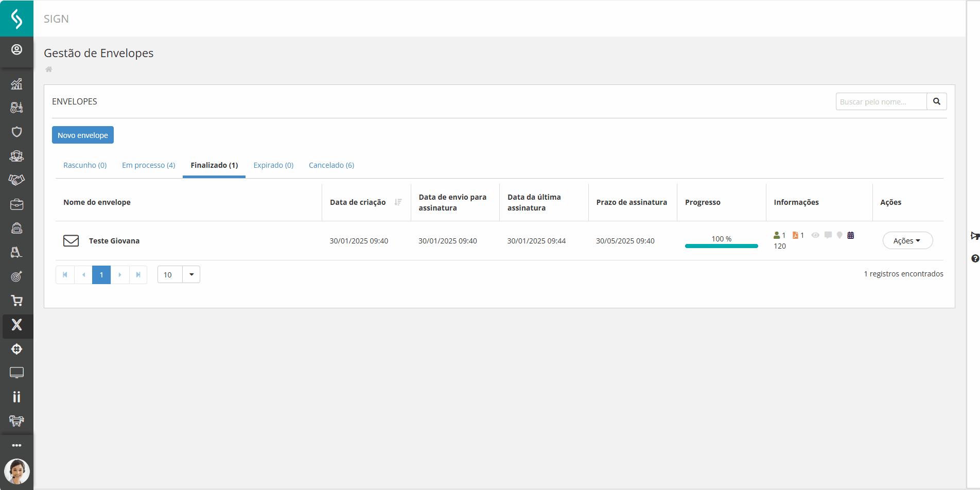Click the SIGN header title

(x=56, y=19)
